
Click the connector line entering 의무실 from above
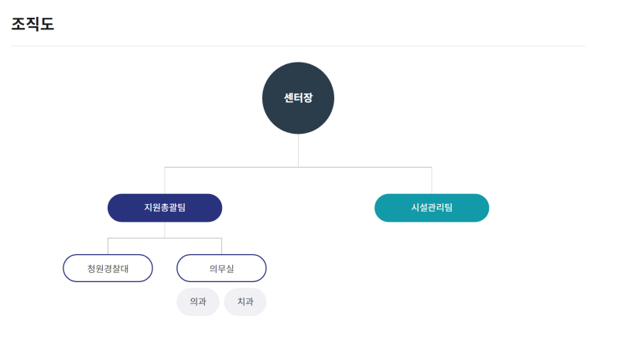(x=221, y=247)
